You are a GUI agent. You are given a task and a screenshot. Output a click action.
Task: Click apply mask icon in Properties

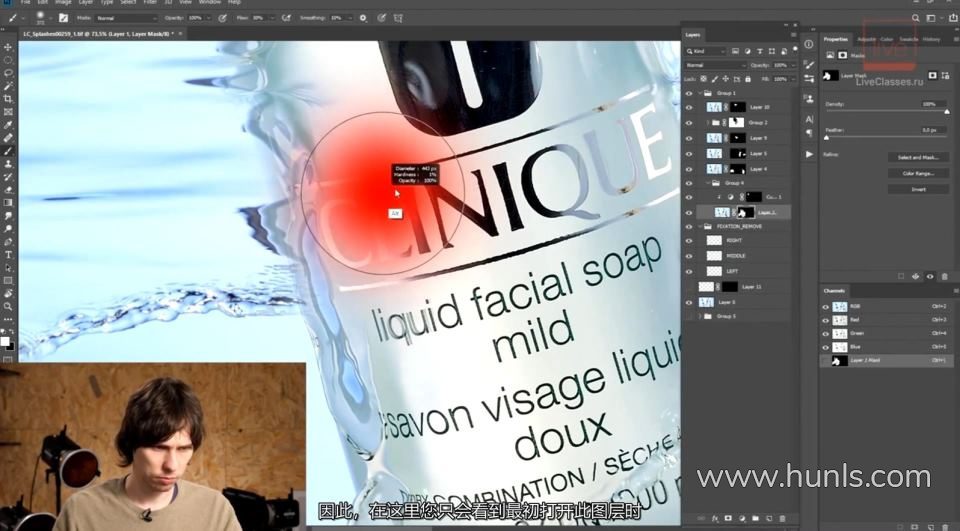click(x=915, y=277)
